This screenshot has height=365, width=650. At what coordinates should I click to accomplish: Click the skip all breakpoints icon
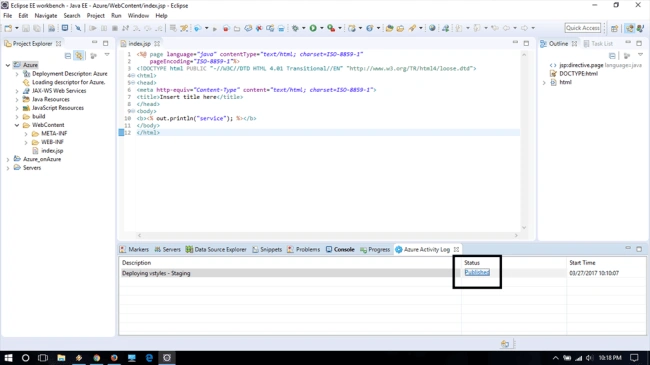click(78, 28)
